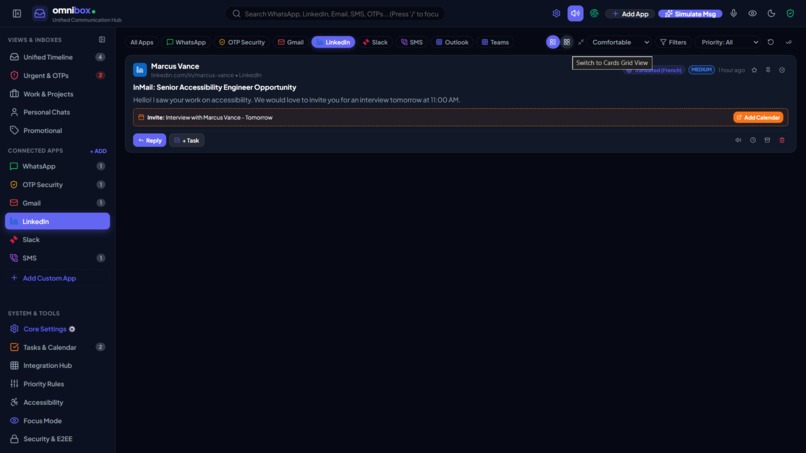The height and width of the screenshot is (453, 806).
Task: Open Focus Mode
Action: point(57,421)
